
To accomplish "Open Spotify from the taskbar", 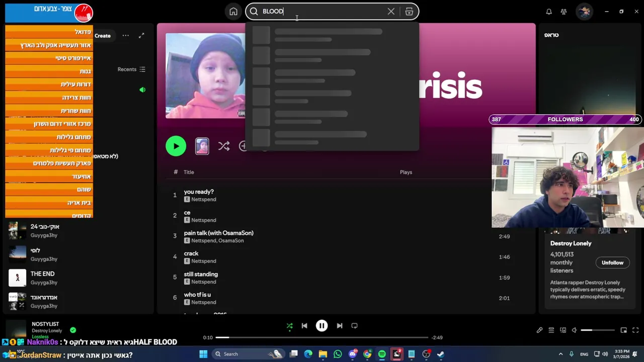I will (382, 354).
